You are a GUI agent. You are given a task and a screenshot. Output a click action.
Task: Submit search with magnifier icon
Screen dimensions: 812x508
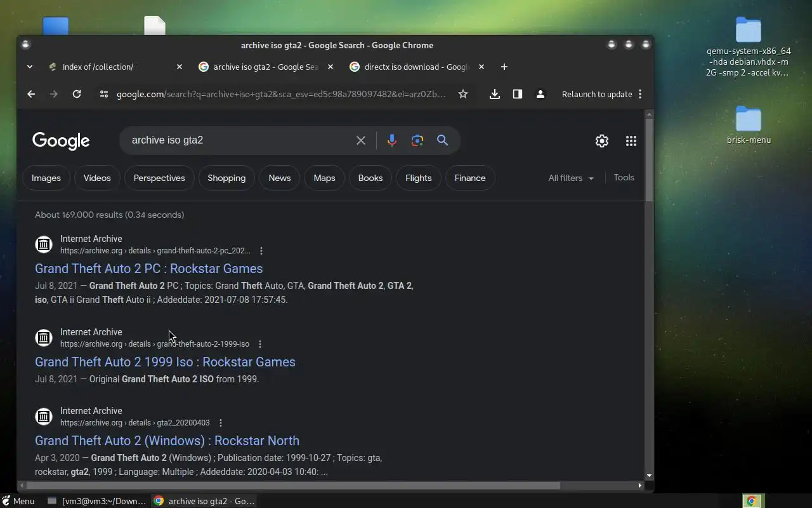(443, 140)
